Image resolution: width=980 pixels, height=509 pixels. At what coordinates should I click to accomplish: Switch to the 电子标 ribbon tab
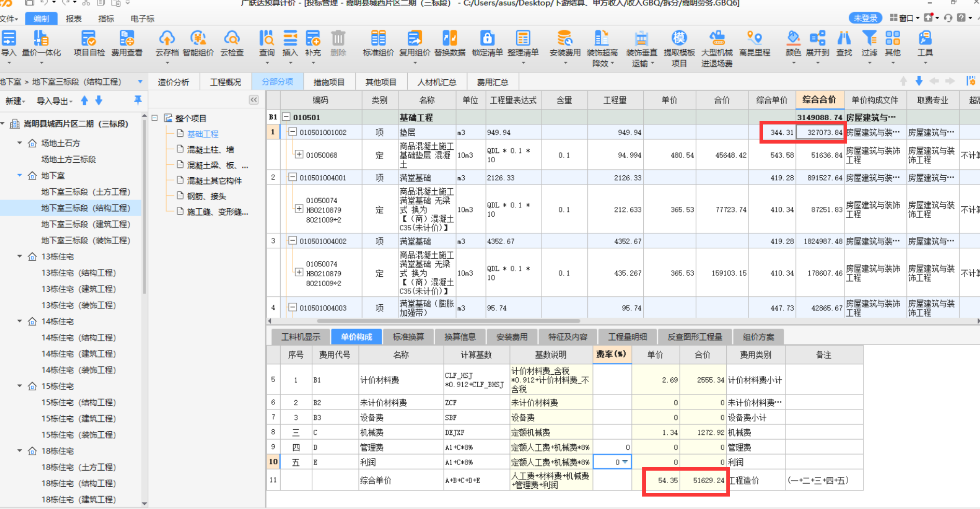142,19
